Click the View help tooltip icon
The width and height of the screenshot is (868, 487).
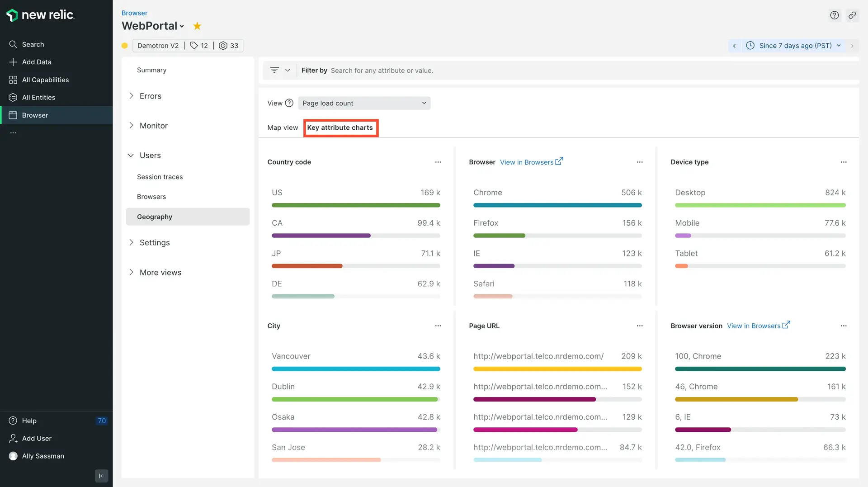(289, 103)
